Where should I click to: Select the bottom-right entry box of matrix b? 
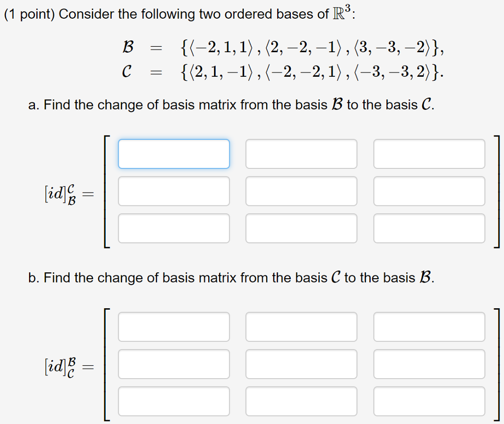429,401
